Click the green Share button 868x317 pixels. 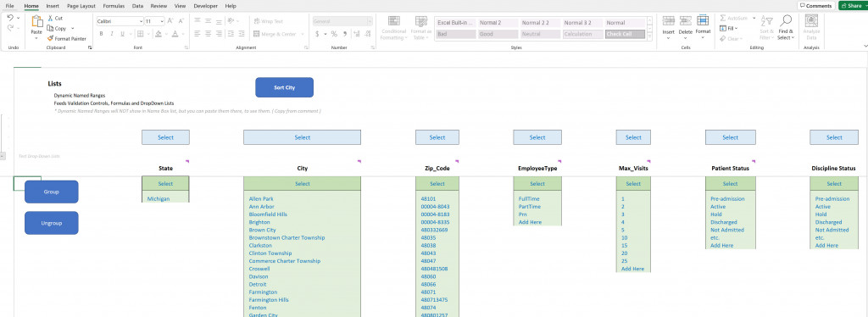(x=853, y=6)
